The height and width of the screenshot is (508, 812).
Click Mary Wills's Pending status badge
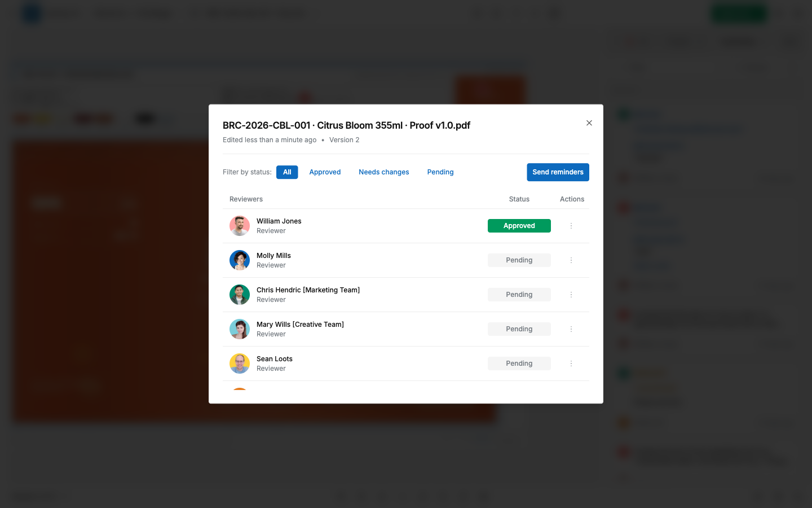(x=519, y=329)
